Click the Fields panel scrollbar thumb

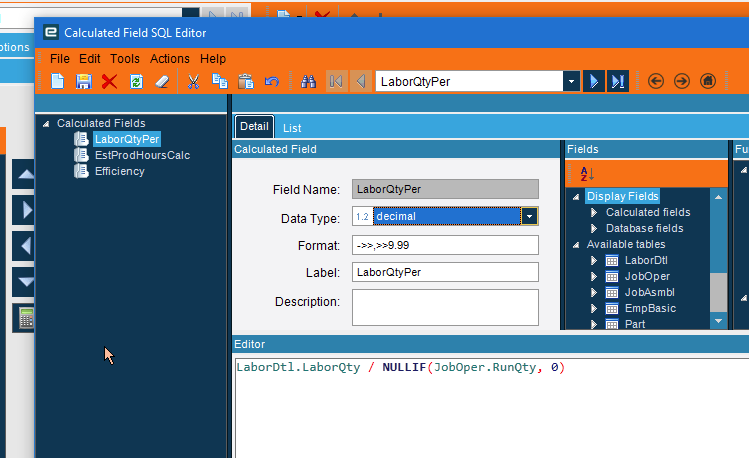pyautogui.click(x=718, y=292)
